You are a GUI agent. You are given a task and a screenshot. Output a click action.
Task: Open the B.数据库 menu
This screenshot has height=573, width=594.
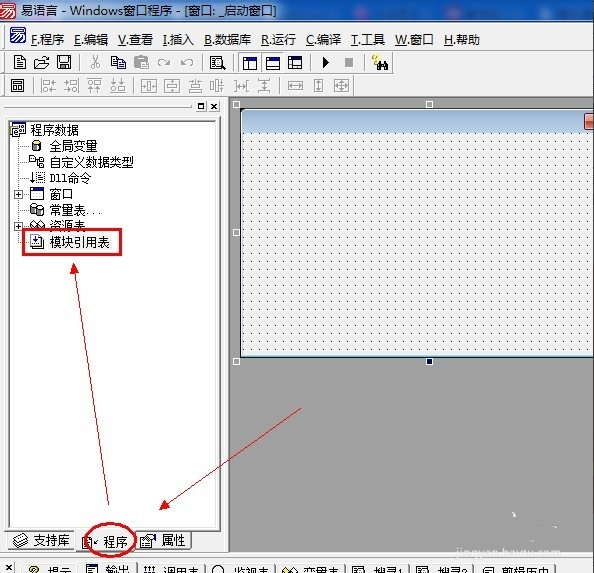(x=228, y=40)
